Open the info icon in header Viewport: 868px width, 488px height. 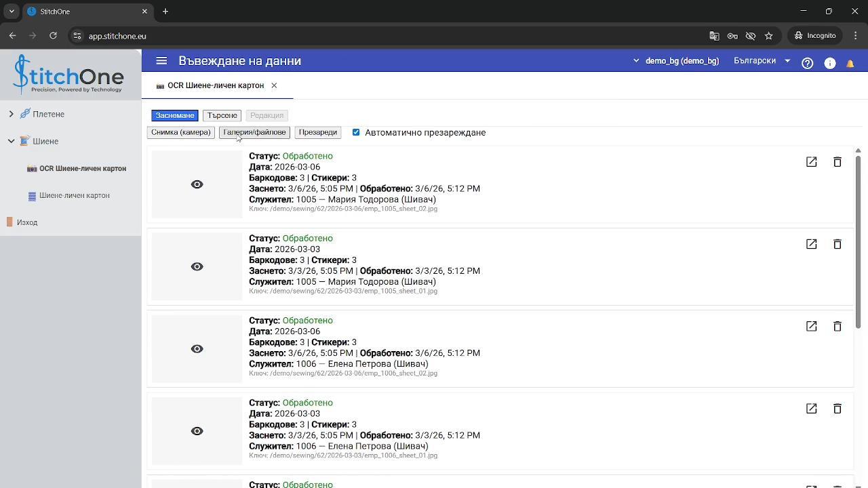tap(829, 62)
